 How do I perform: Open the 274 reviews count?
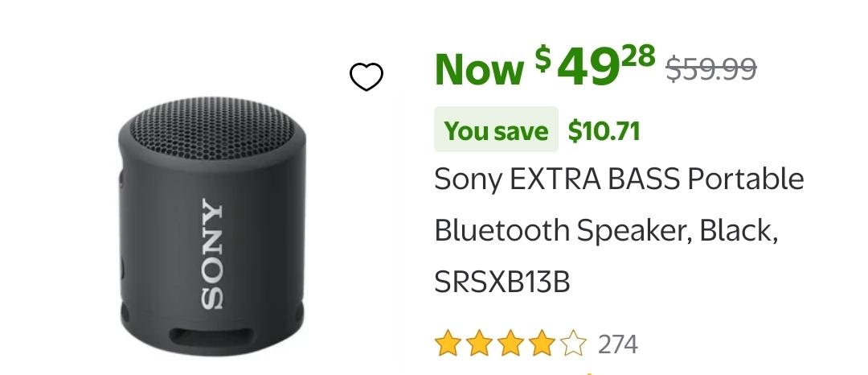click(618, 345)
